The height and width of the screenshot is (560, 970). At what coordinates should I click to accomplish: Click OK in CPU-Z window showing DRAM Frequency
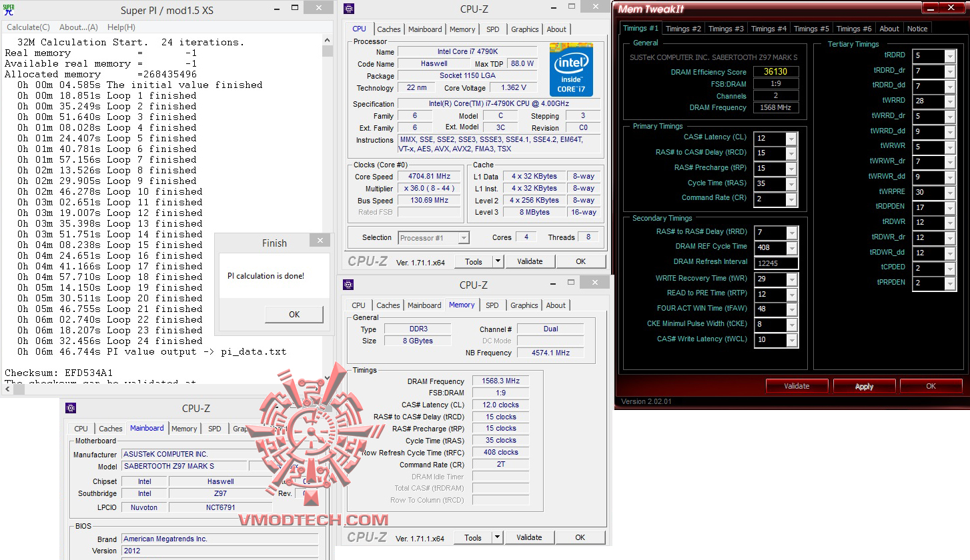580,538
